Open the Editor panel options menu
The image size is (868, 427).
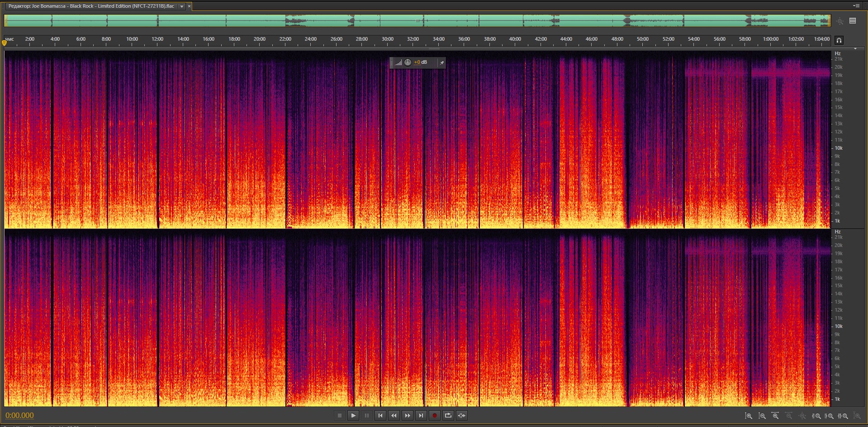pos(856,6)
